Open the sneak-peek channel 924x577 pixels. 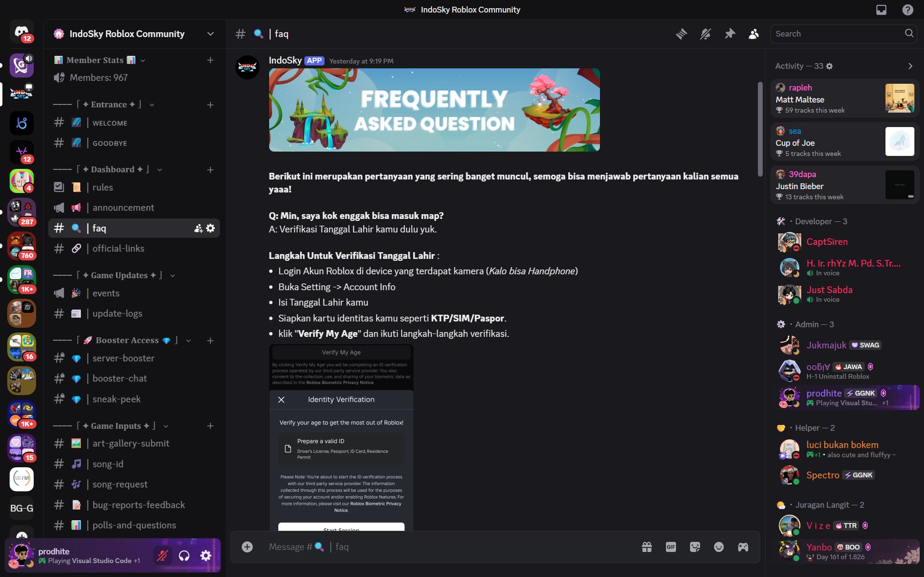pos(134,399)
